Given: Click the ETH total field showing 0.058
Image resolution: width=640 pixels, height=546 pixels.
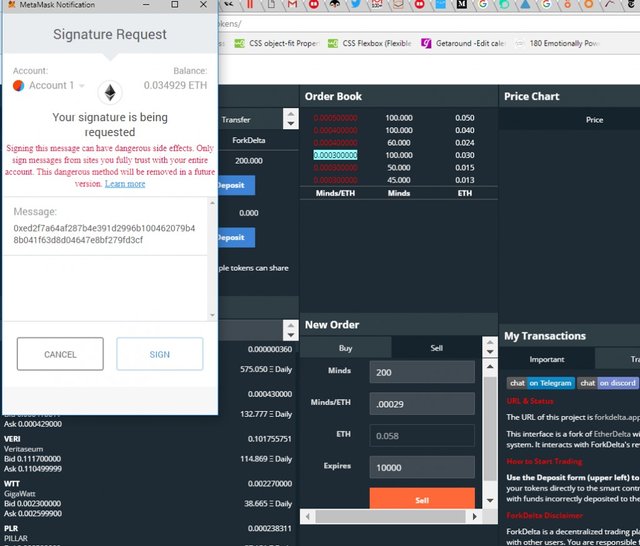Looking at the screenshot, I should [x=422, y=436].
